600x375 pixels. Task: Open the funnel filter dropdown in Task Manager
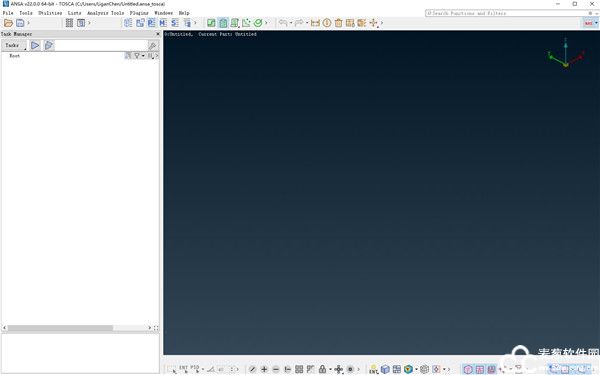[x=139, y=56]
